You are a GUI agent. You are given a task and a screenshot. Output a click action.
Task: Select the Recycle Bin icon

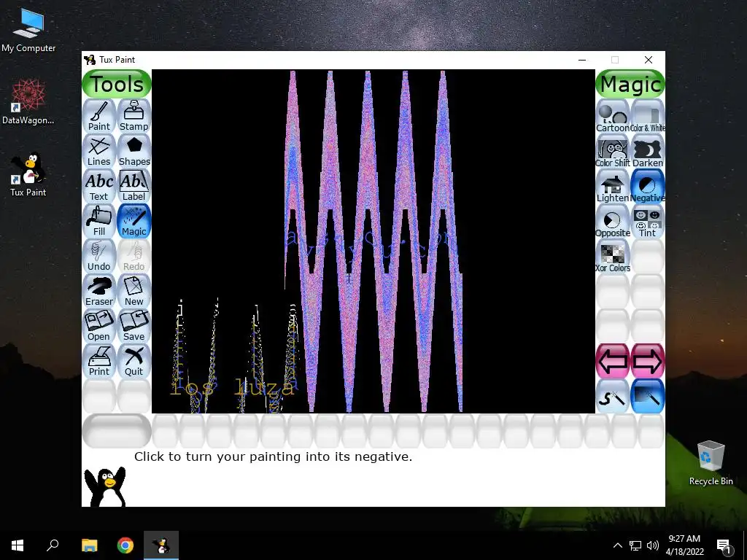pyautogui.click(x=711, y=463)
